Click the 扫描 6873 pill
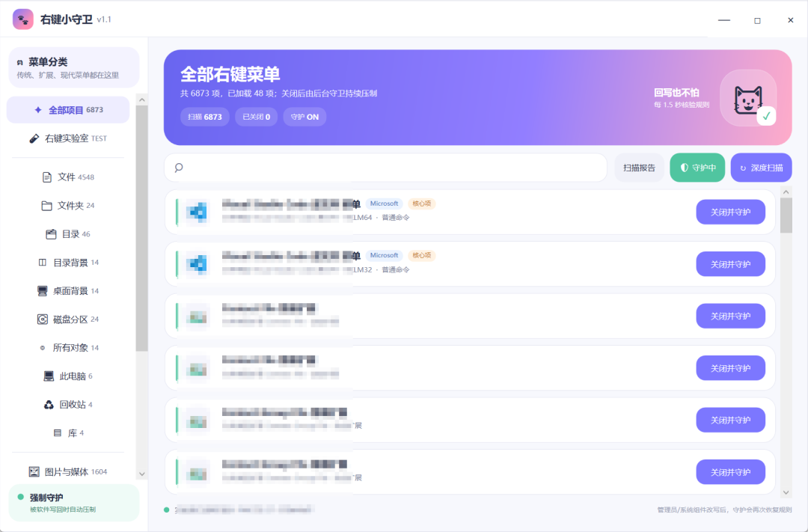The image size is (808, 532). [204, 117]
